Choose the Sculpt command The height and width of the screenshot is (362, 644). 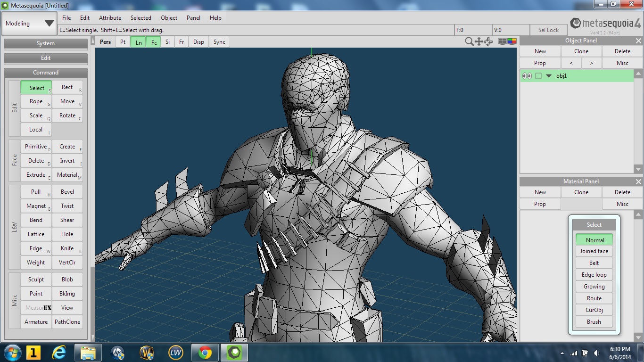click(x=36, y=280)
